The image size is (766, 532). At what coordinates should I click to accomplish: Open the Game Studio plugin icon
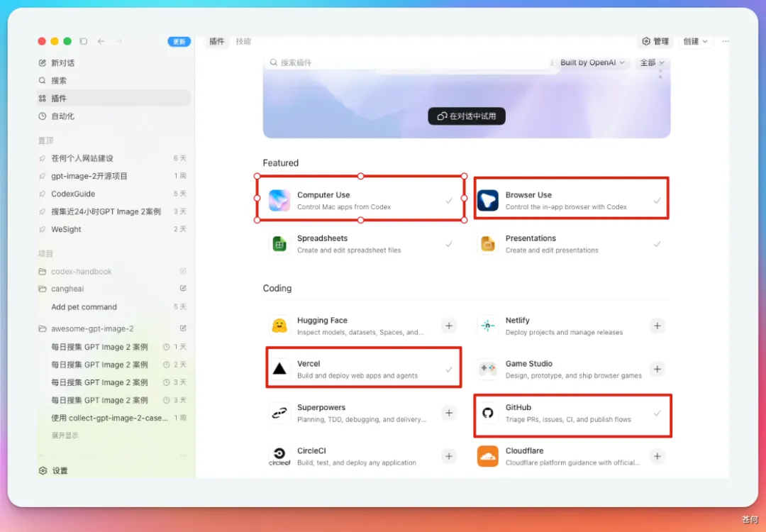[487, 369]
